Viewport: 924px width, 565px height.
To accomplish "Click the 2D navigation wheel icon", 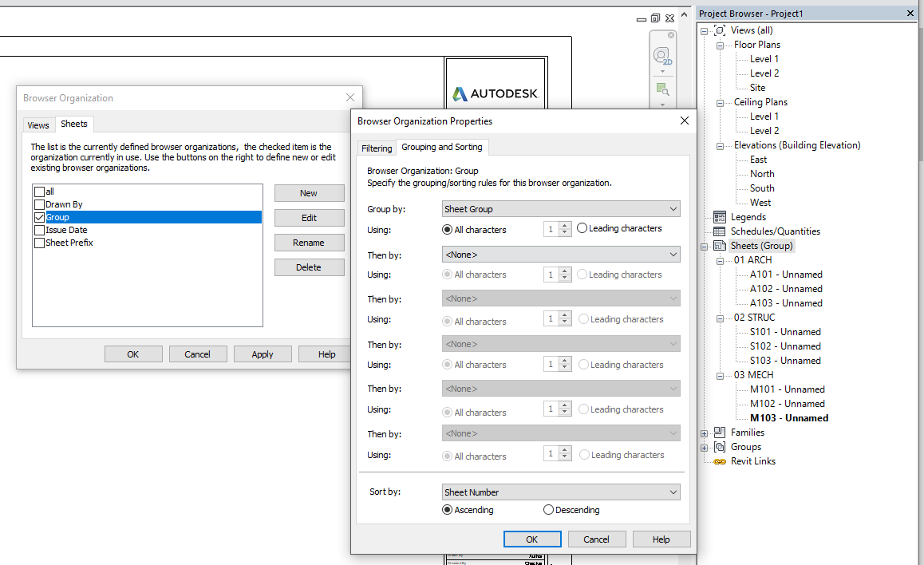I will (x=662, y=56).
